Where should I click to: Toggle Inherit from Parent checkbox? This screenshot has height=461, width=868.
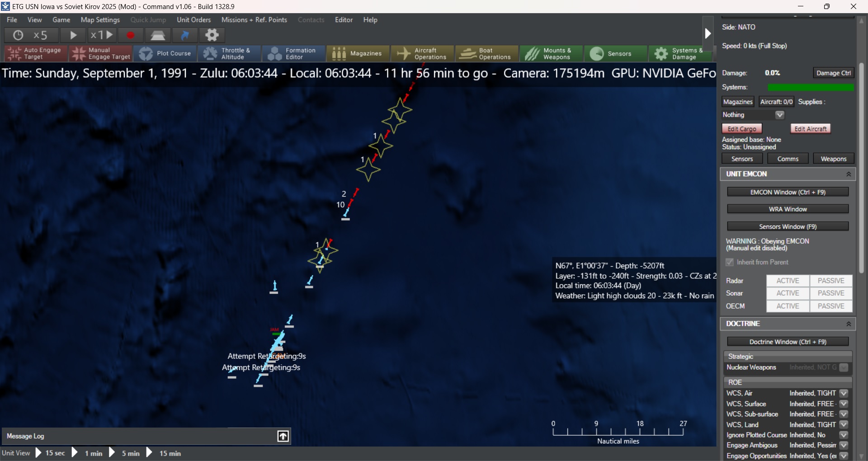point(730,262)
